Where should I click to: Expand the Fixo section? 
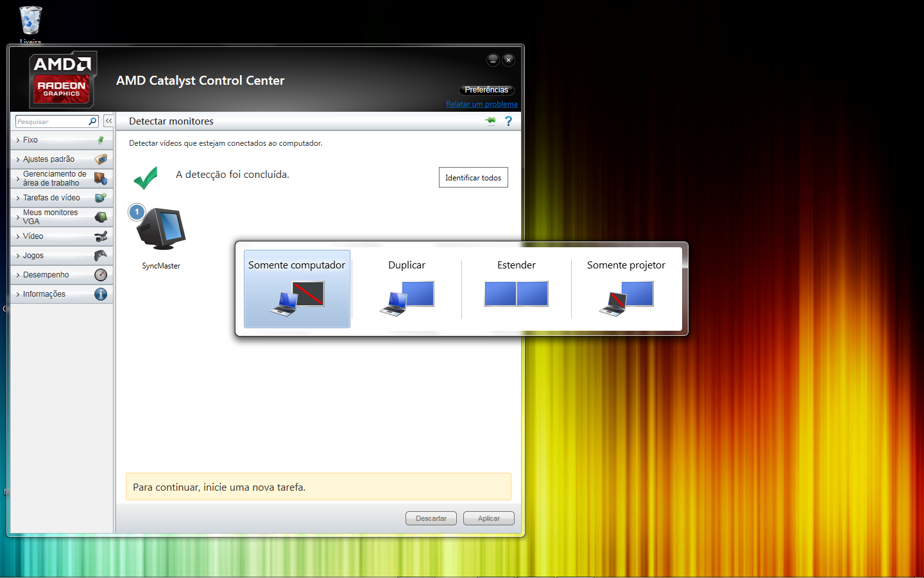tap(62, 140)
